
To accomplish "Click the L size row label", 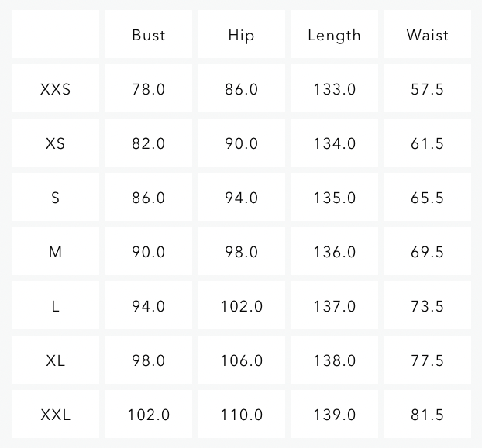I will 56,306.
